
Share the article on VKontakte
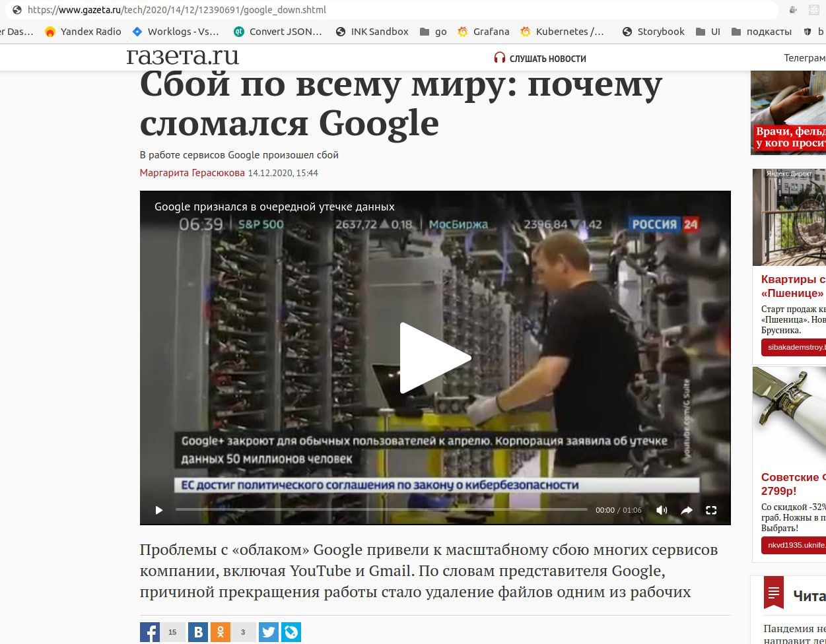tap(198, 632)
